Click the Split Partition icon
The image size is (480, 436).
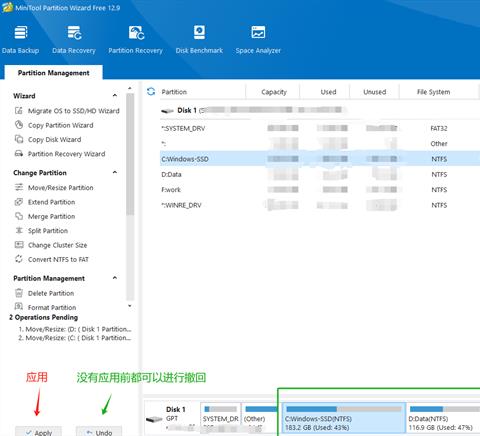19,230
